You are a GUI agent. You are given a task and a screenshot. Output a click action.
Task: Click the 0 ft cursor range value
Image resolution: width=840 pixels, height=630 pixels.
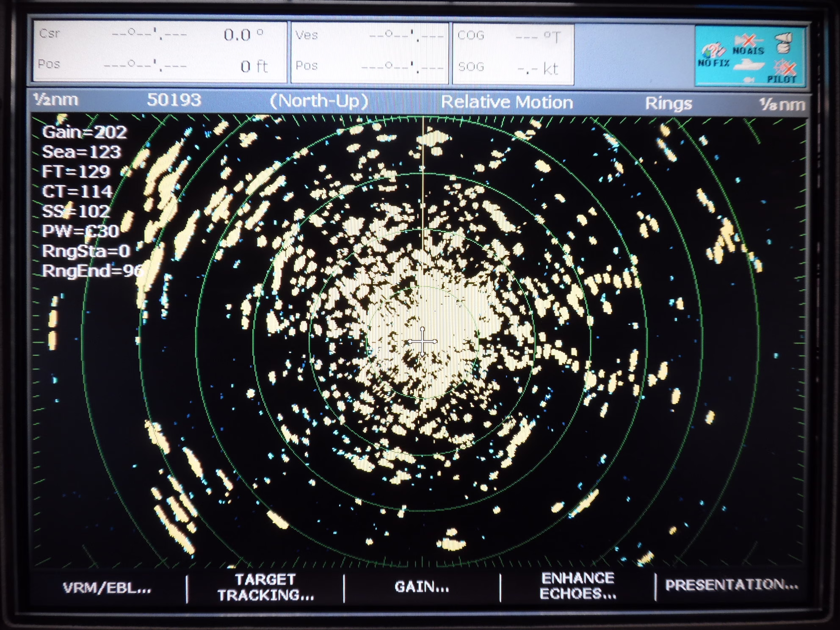[254, 66]
